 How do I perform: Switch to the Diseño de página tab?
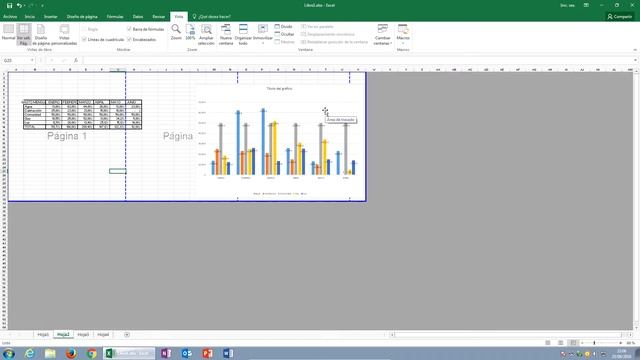tap(82, 17)
